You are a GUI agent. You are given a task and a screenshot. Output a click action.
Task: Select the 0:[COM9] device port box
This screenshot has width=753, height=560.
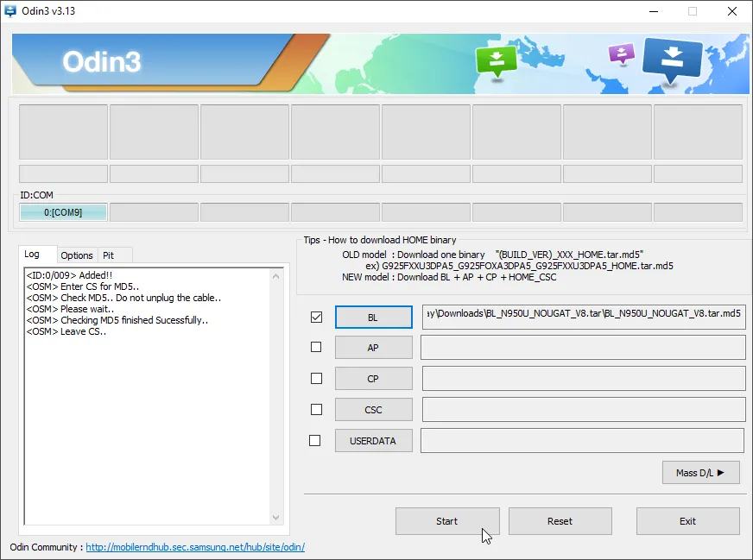[62, 211]
